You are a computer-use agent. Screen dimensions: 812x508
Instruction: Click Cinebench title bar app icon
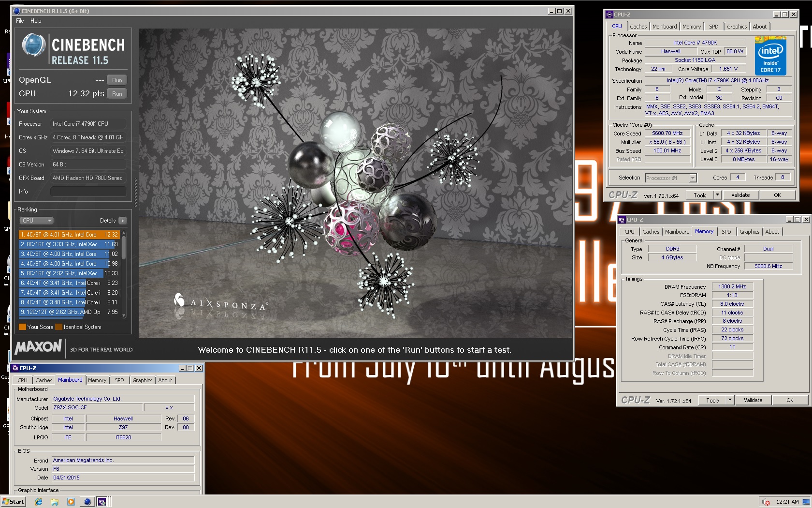pyautogui.click(x=16, y=11)
